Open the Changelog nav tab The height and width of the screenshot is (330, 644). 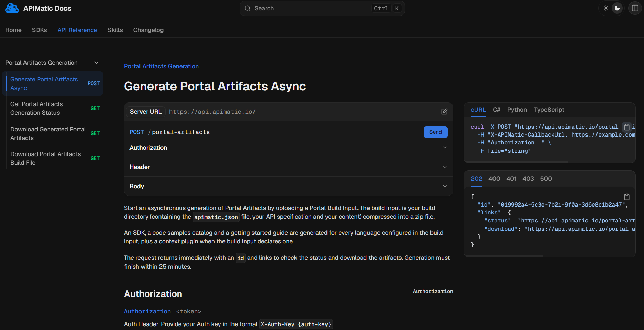pos(148,30)
